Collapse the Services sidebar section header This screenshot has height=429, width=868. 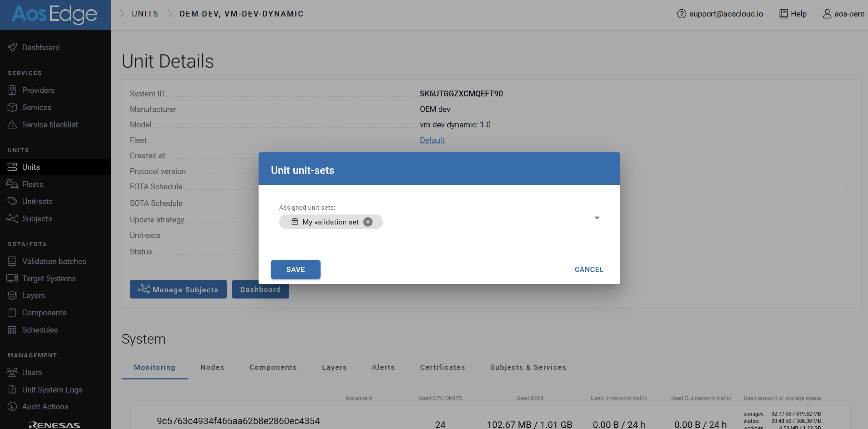click(24, 73)
